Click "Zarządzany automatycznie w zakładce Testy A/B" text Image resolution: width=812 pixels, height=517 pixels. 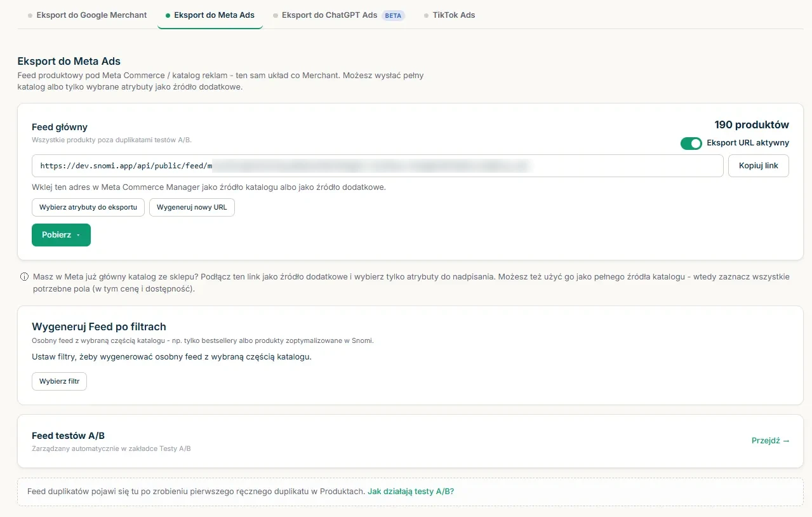tap(111, 449)
